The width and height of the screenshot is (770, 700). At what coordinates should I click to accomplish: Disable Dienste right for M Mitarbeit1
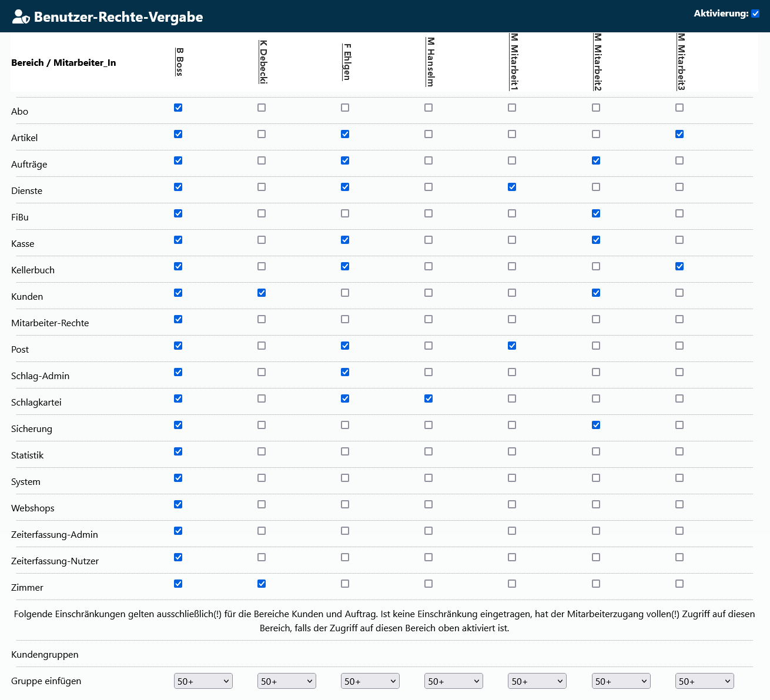tap(512, 187)
